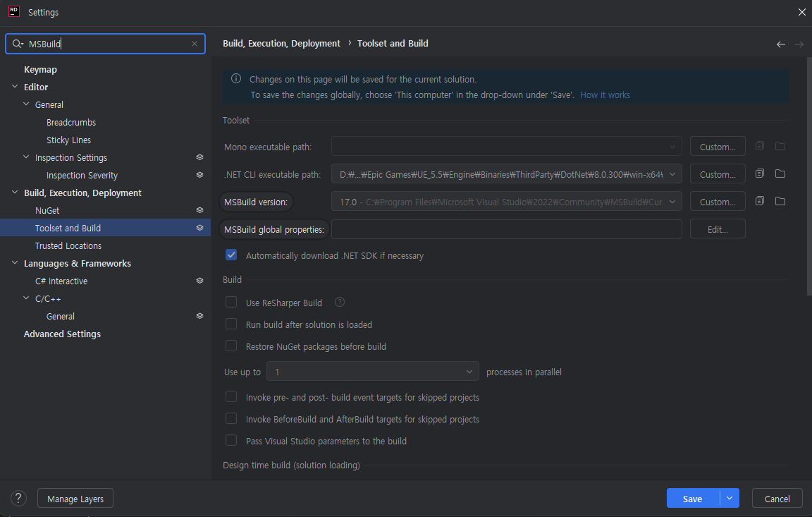812x517 pixels.
Task: Copy the Mono executable path
Action: pyautogui.click(x=759, y=146)
